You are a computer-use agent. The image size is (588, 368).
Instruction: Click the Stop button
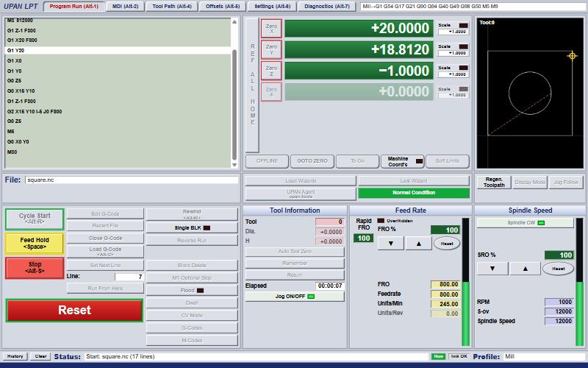tap(35, 268)
